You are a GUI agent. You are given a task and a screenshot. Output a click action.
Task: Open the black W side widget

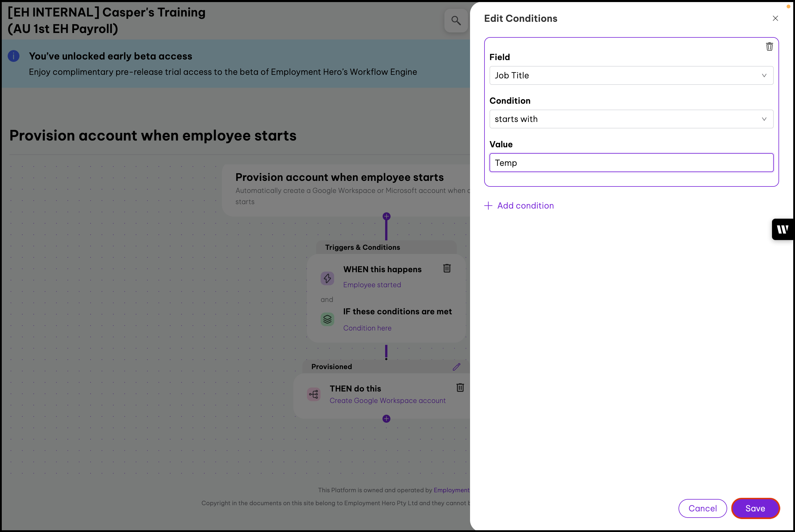coord(782,229)
